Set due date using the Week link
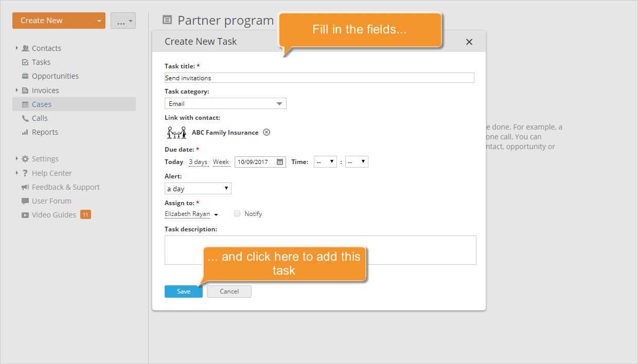The width and height of the screenshot is (638, 364). [221, 161]
